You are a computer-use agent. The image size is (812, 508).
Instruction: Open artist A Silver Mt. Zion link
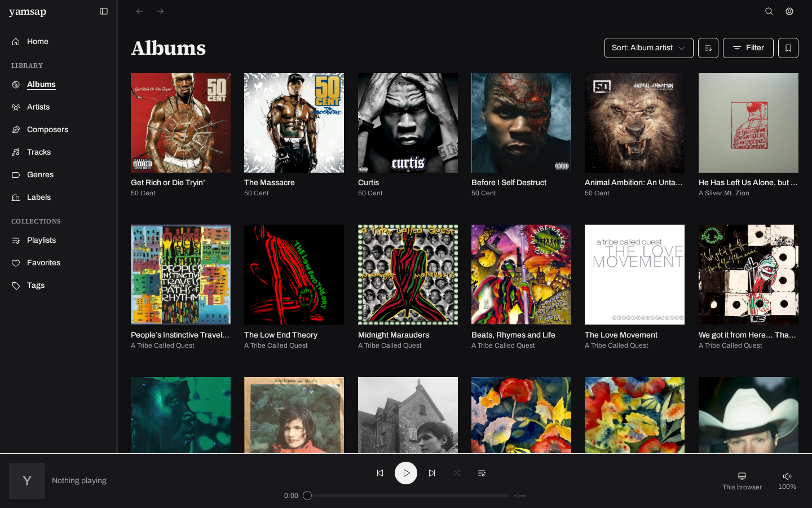pos(724,193)
